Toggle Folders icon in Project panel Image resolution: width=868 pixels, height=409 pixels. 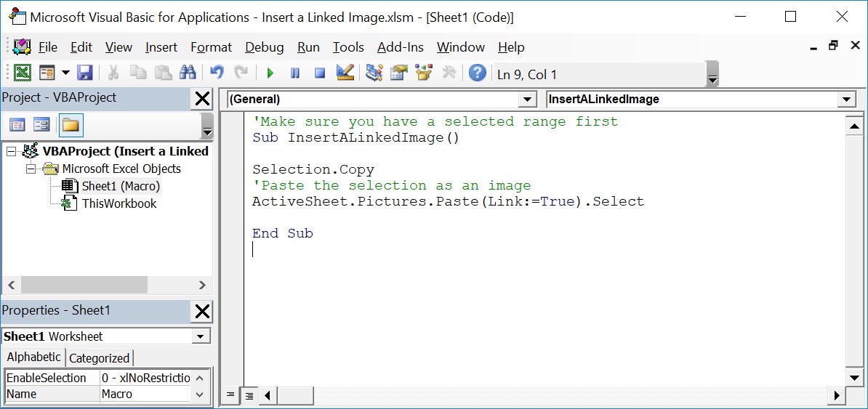[x=71, y=125]
